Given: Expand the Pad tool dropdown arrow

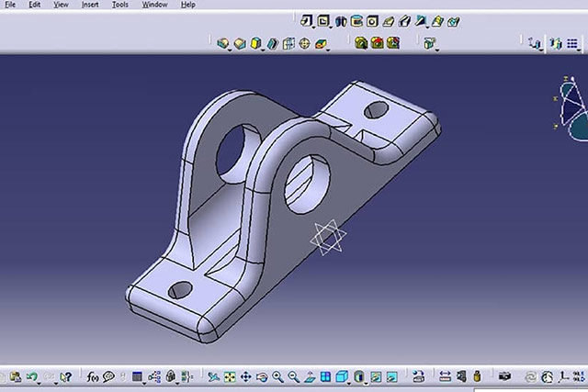Looking at the screenshot, I should point(313,28).
